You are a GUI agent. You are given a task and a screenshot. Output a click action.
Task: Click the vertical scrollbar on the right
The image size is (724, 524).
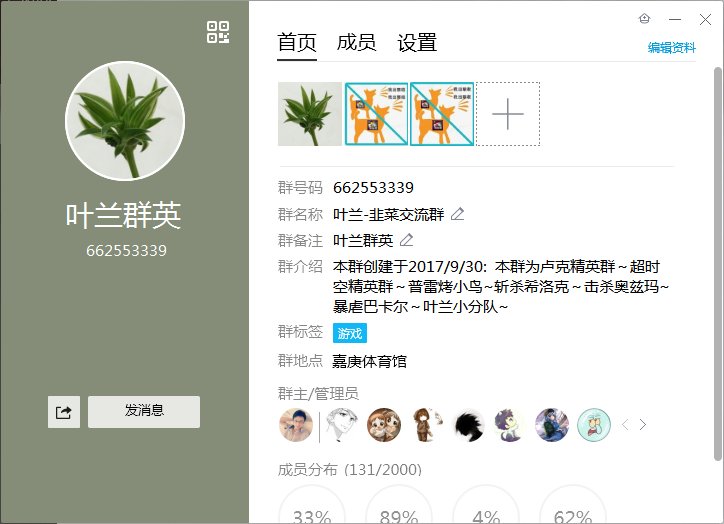pyautogui.click(x=718, y=263)
